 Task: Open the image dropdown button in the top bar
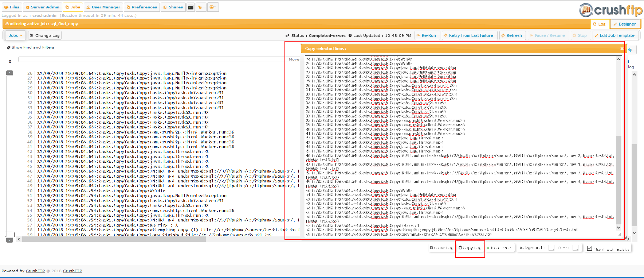[x=213, y=7]
